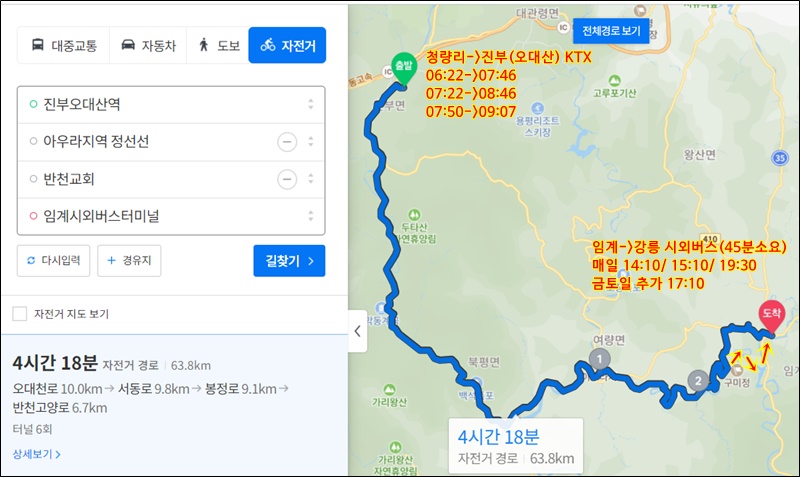
Task: Enable the 자전거 지도 보기 checkbox
Action: (20, 314)
